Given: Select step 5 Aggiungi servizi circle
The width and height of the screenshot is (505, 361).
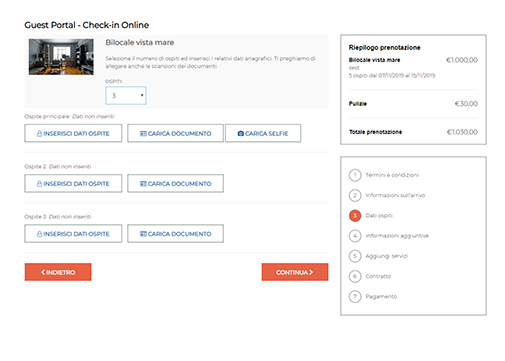Looking at the screenshot, I should click(355, 256).
